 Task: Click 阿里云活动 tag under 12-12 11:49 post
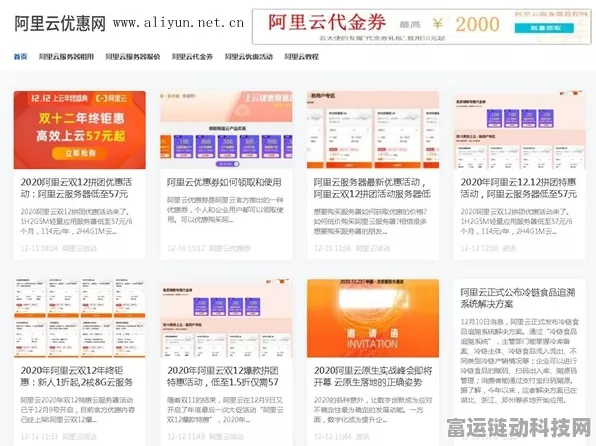coord(226,436)
